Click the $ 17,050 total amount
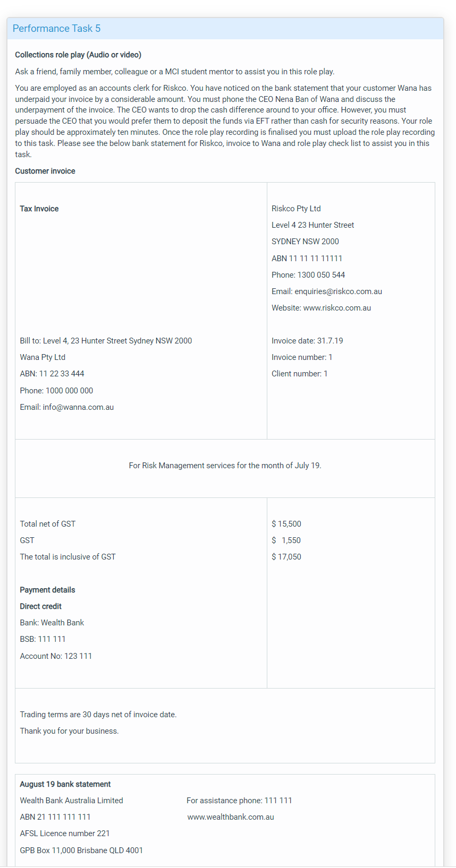Screen dimensions: 456x868 pos(286,557)
